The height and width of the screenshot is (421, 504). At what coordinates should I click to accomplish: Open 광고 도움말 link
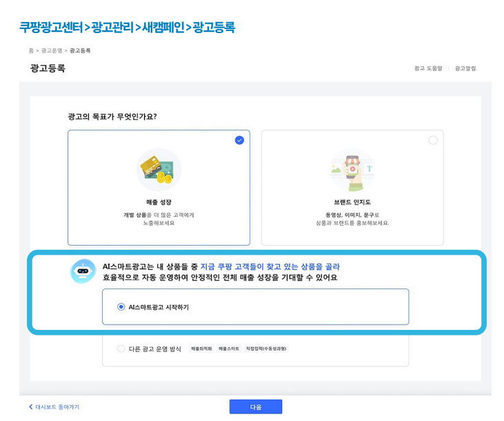tap(428, 68)
